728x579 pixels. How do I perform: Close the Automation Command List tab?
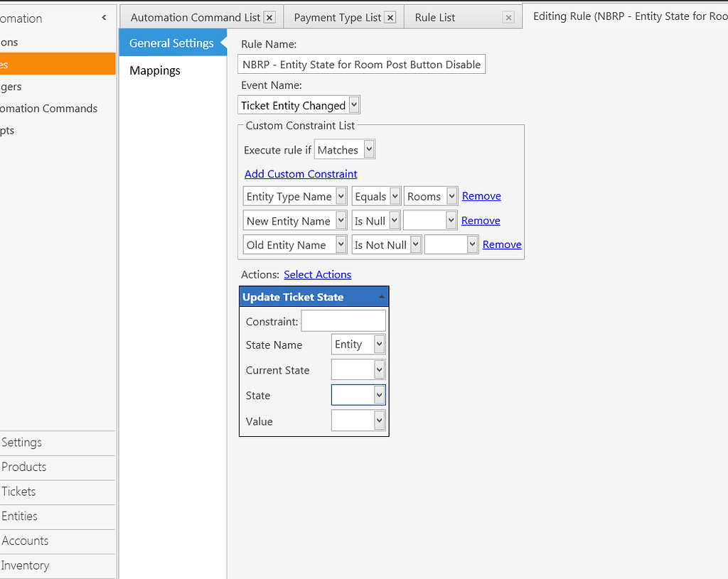(269, 16)
